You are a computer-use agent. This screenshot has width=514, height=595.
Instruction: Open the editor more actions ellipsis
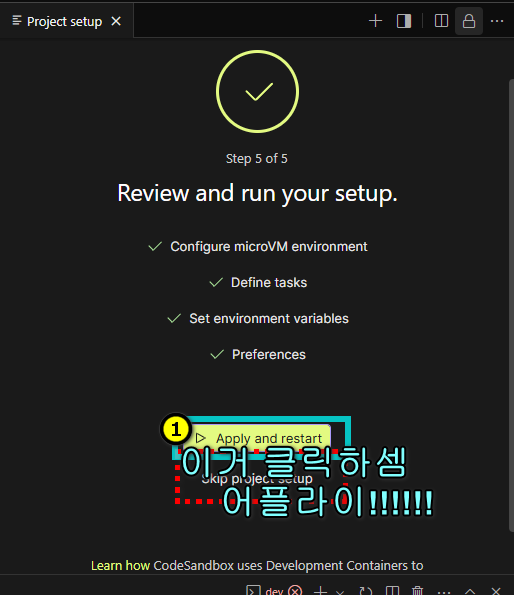pos(497,21)
